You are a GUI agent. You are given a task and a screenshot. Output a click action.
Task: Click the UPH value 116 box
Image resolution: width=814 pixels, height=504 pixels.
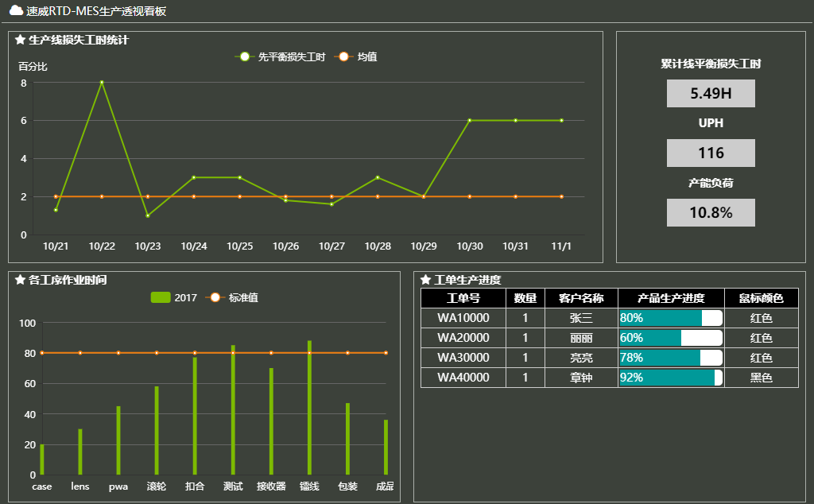(x=711, y=153)
